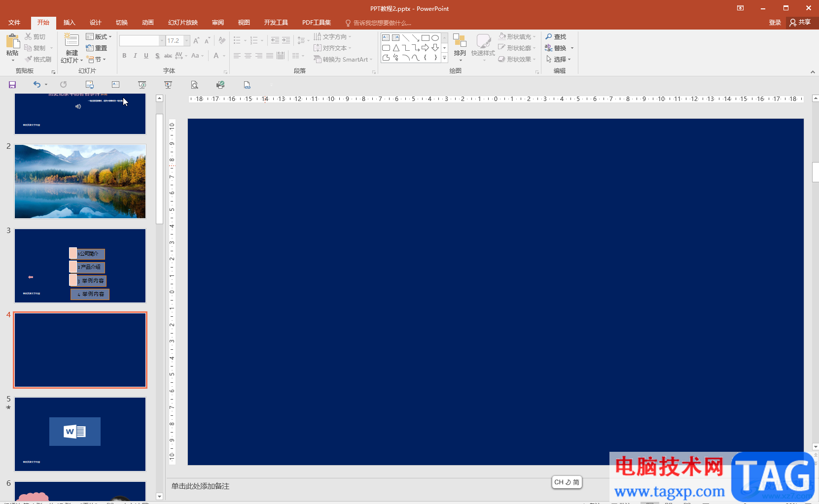
Task: Click the print preview magnifier icon in quick toolbar
Action: (x=194, y=85)
